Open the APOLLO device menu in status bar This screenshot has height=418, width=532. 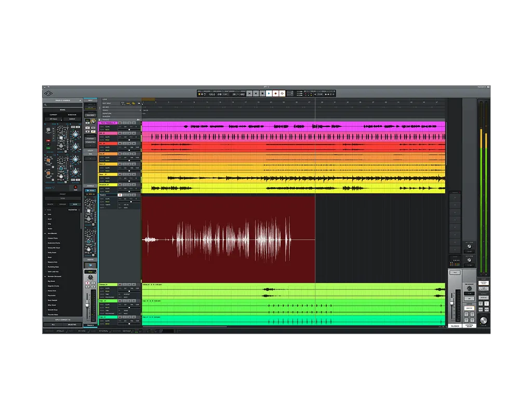62,331
